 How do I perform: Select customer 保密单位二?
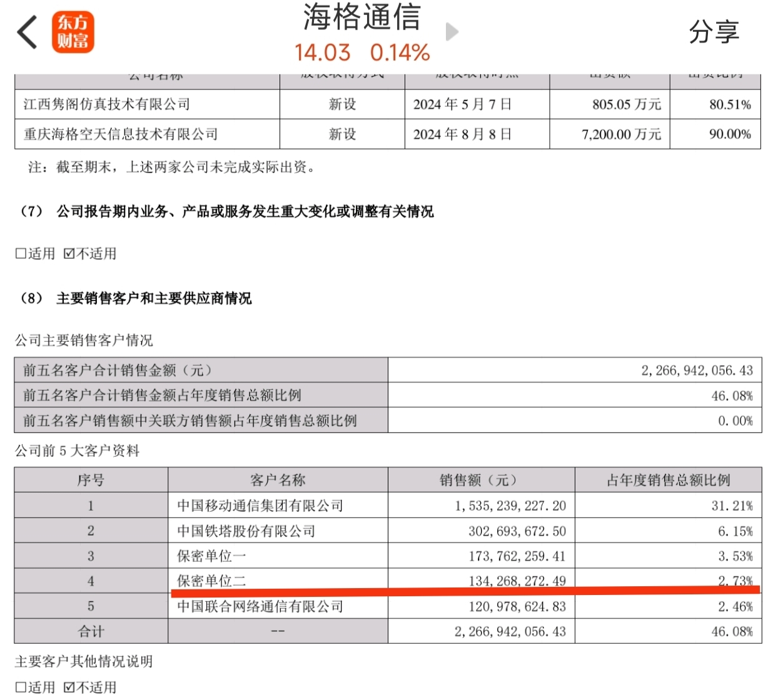click(x=211, y=581)
